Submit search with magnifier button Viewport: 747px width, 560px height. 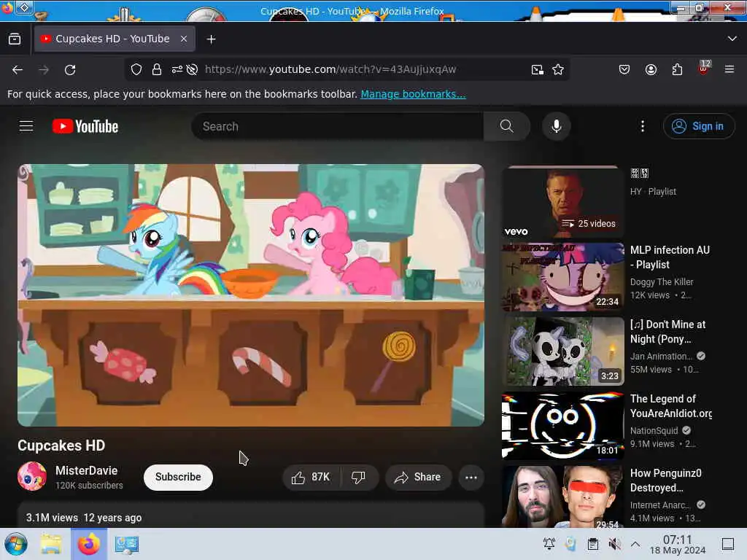[507, 126]
